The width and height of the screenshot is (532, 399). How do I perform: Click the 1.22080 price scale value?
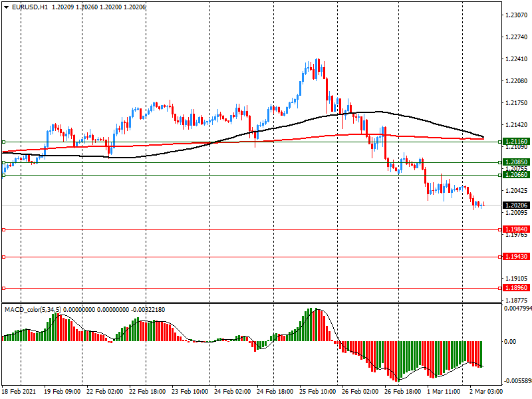[x=517, y=80]
